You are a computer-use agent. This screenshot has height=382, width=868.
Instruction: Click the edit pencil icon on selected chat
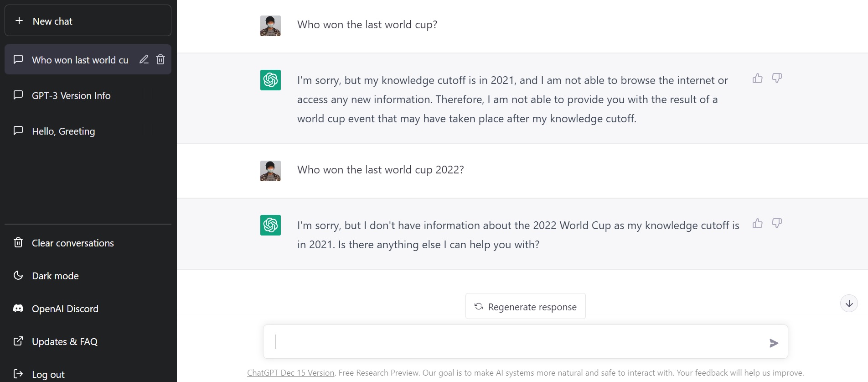pyautogui.click(x=144, y=59)
